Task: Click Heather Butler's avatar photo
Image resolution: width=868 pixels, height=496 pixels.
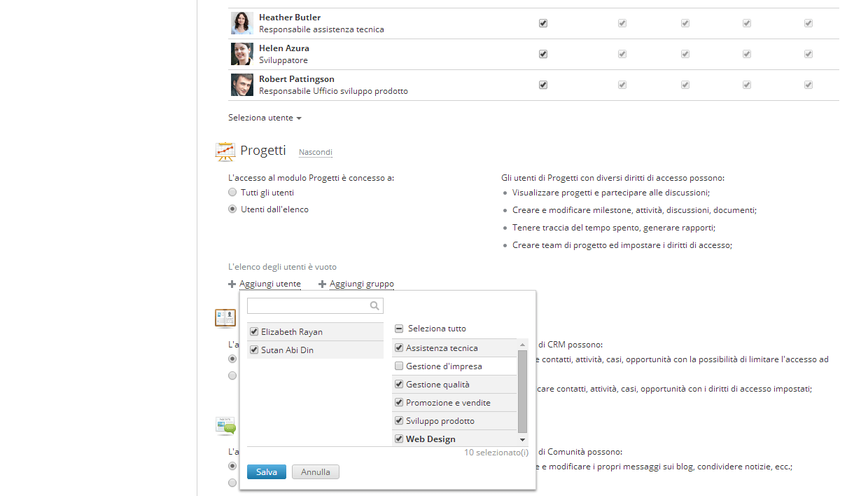Action: [x=242, y=23]
